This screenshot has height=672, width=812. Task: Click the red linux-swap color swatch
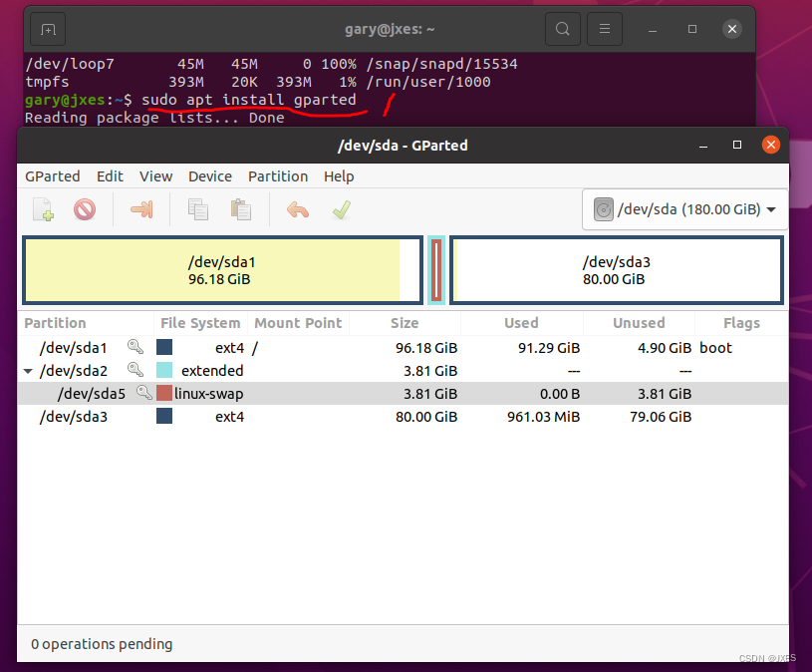(x=164, y=393)
